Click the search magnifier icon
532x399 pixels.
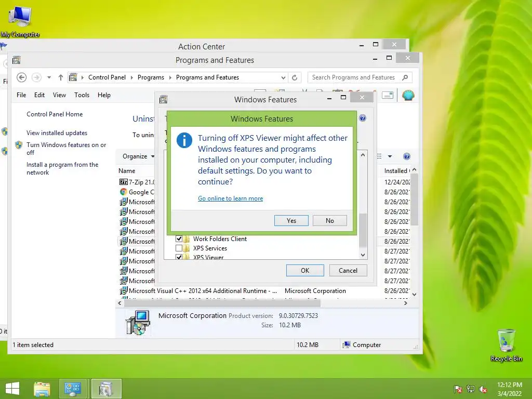tap(405, 77)
